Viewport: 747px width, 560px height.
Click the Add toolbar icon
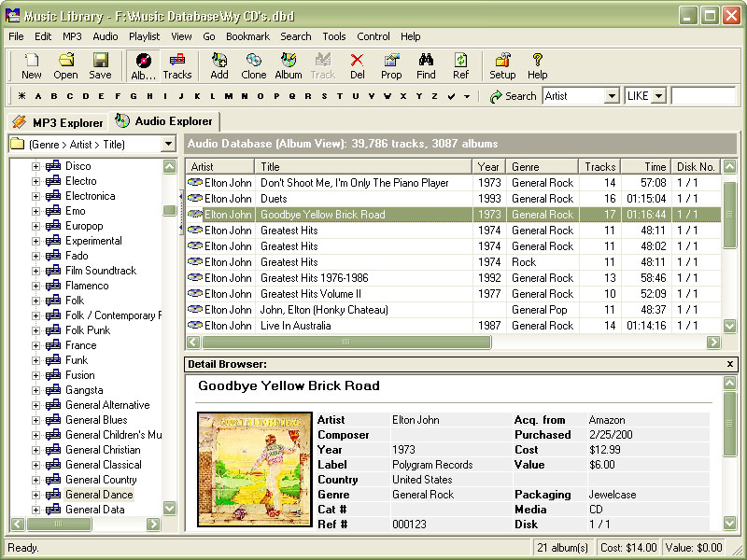[x=219, y=65]
